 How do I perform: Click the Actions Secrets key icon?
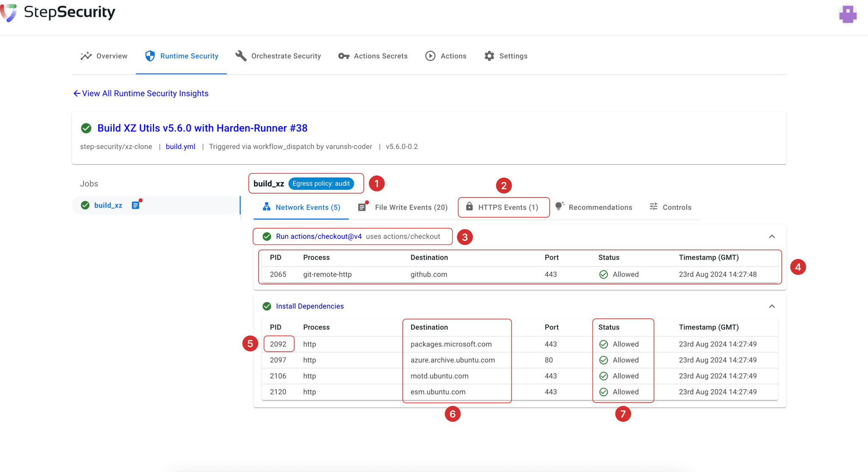pos(343,56)
